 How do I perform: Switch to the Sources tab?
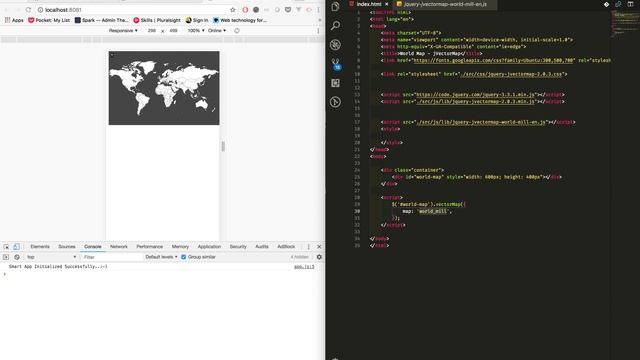click(67, 247)
